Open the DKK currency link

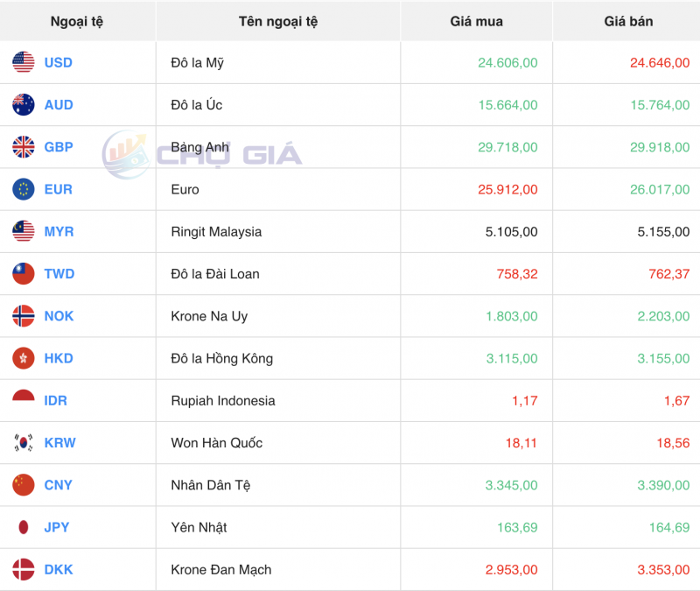click(59, 569)
